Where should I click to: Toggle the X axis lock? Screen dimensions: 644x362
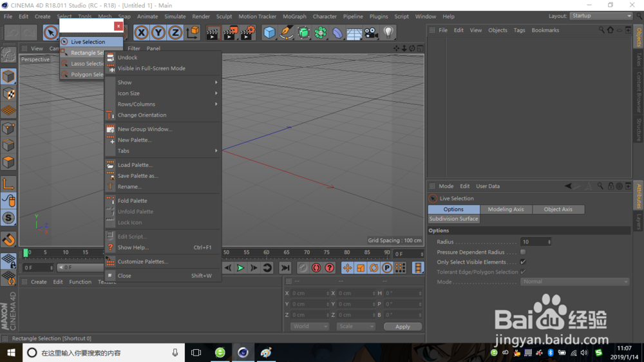(x=141, y=32)
